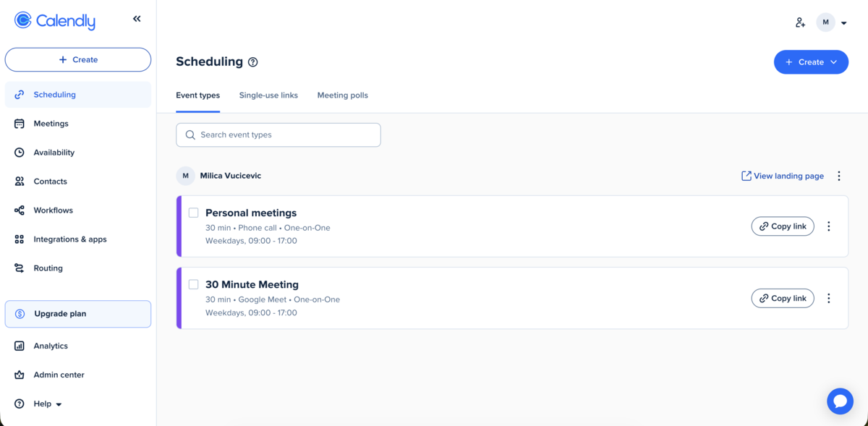Open the Create dropdown in top right

811,61
